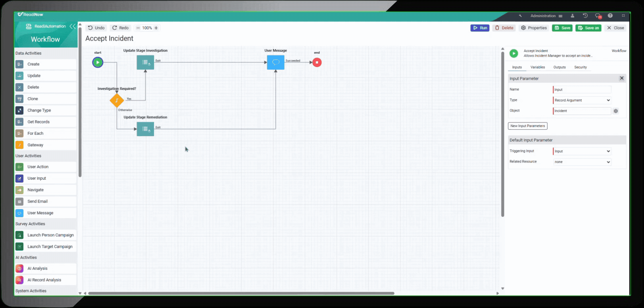Click the For Each activity icon
Viewport: 644px width, 308px height.
coord(20,133)
